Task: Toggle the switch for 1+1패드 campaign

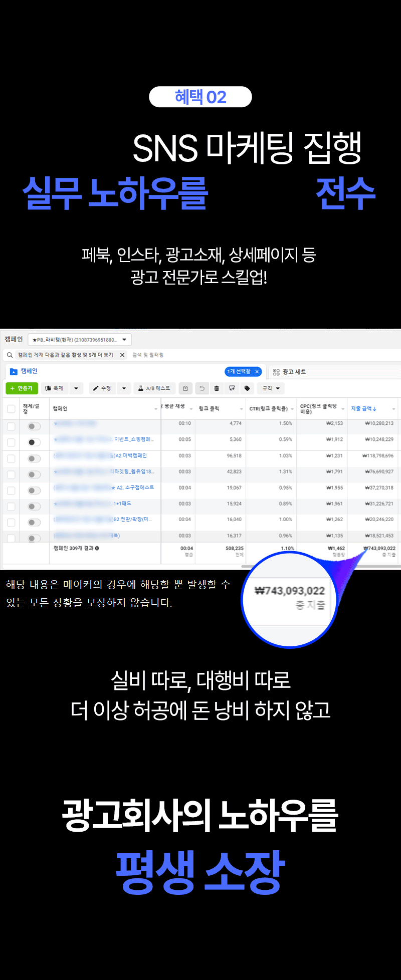Action: point(34,507)
